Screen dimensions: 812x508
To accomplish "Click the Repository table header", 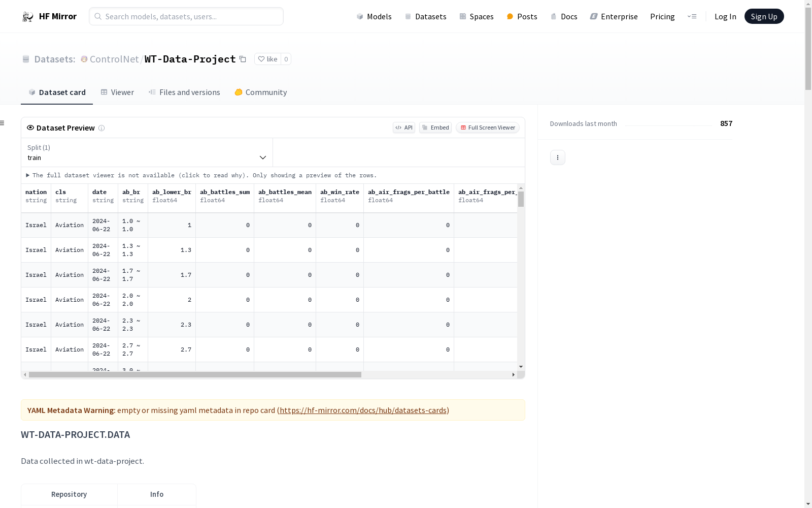I will point(69,494).
